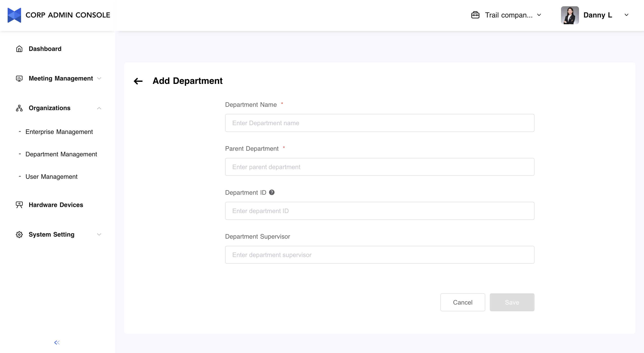Click the Hardware Devices presentation icon

19,205
